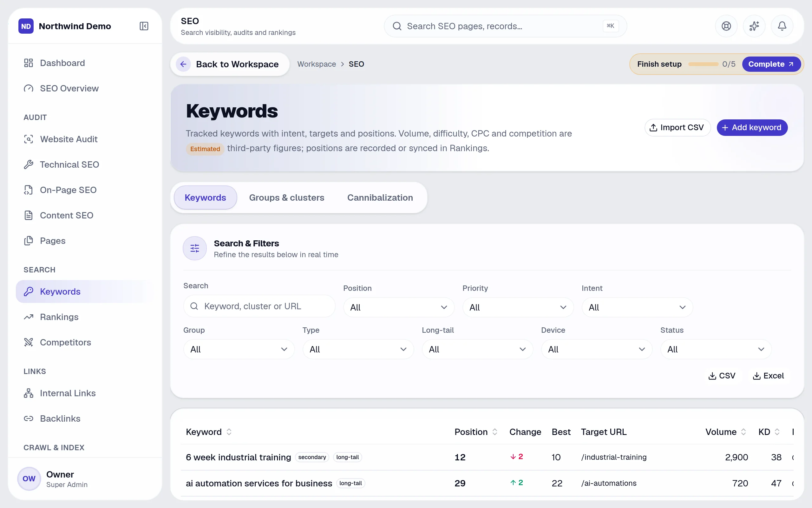
Task: Click Workspace breadcrumb link
Action: point(317,64)
